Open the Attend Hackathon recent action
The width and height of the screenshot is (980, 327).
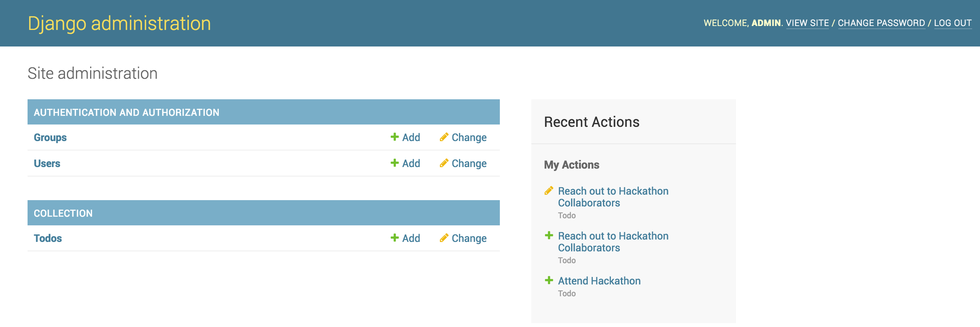[x=599, y=281]
